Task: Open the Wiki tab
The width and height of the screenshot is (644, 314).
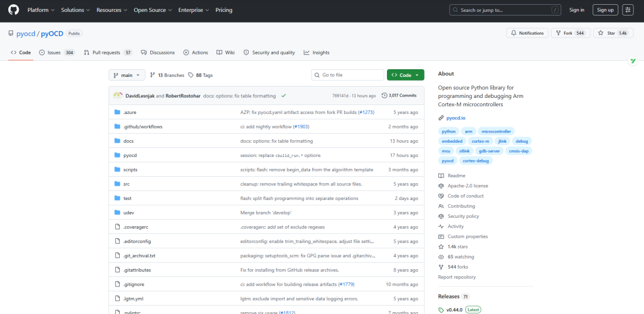Action: coord(225,53)
